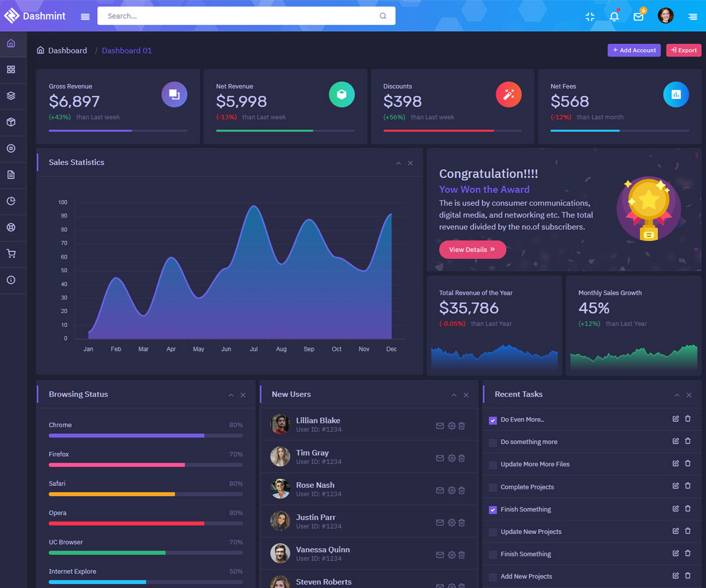
Task: Click the notification bell icon
Action: coord(614,16)
